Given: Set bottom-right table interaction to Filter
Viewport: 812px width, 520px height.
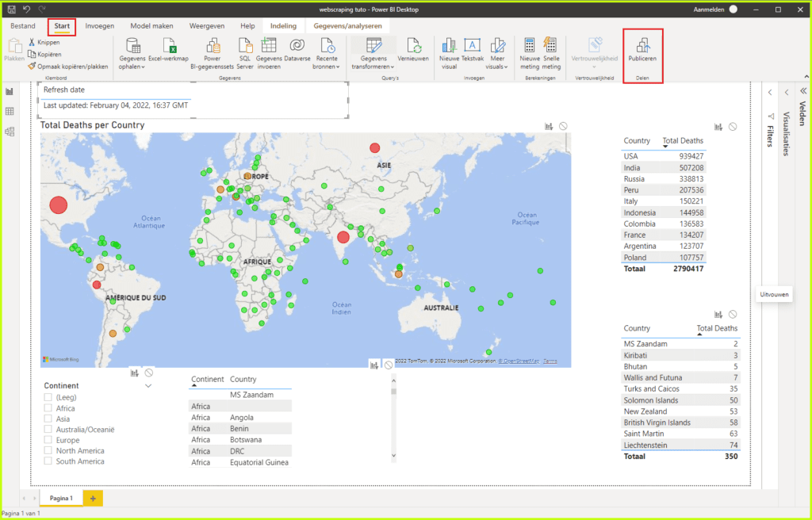Looking at the screenshot, I should 718,315.
